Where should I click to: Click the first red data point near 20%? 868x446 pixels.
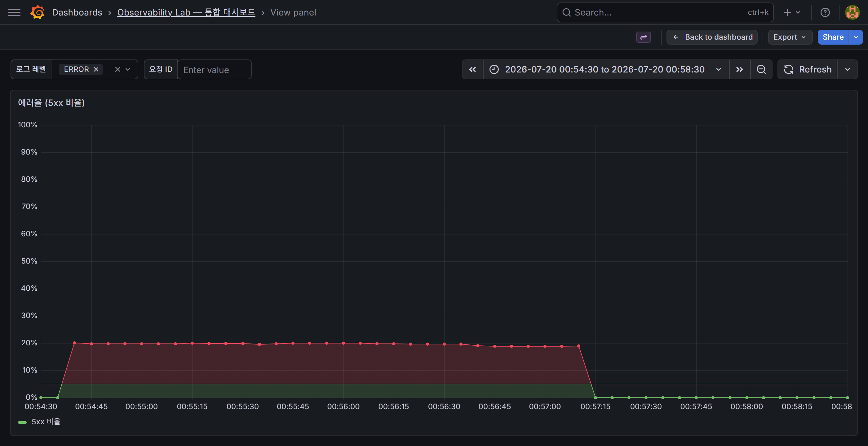pyautogui.click(x=74, y=343)
